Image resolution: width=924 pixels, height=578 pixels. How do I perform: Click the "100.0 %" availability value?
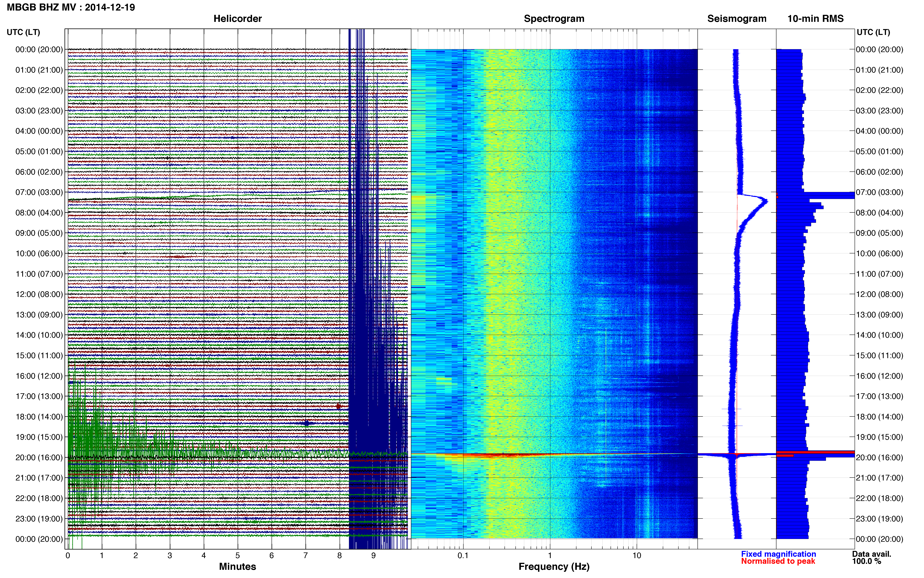(866, 561)
